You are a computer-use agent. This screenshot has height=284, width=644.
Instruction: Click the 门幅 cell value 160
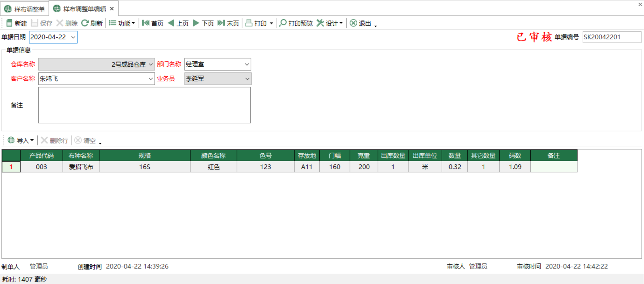[335, 167]
